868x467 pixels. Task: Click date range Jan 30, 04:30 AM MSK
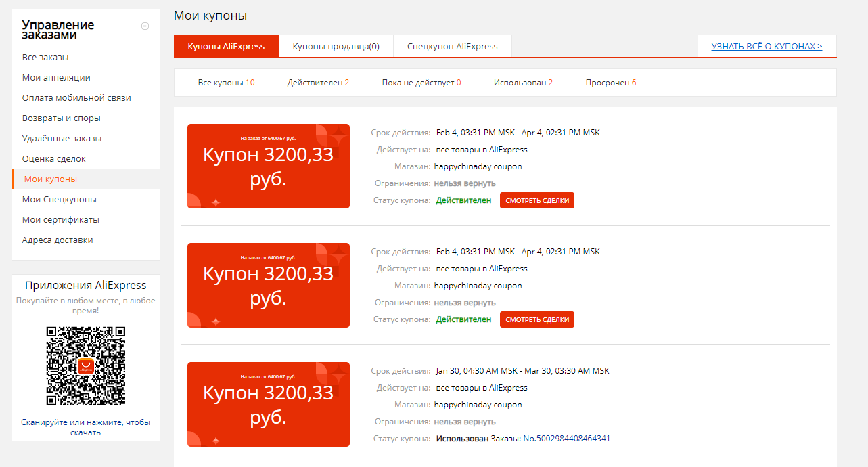476,371
